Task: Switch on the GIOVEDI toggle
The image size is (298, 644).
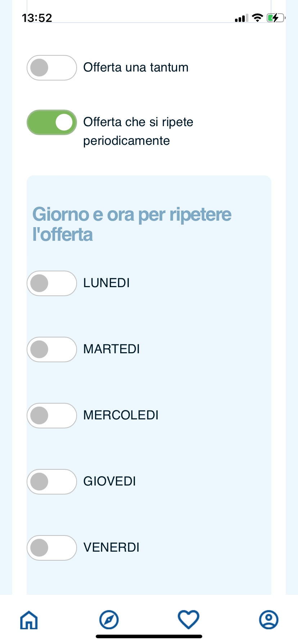Action: coord(52,482)
